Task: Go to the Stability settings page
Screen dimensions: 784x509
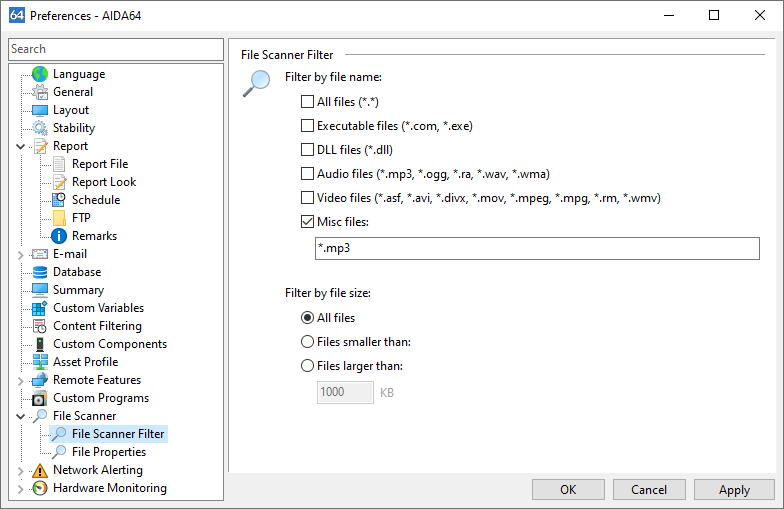Action: [x=74, y=128]
